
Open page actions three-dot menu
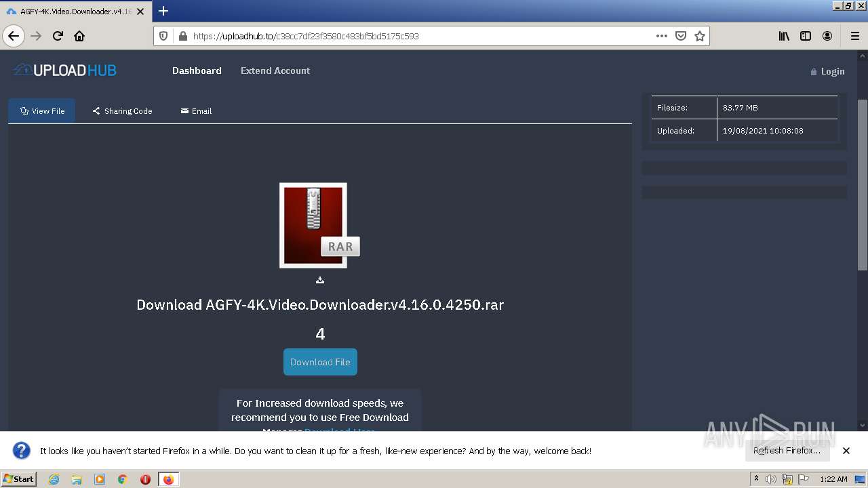[662, 36]
